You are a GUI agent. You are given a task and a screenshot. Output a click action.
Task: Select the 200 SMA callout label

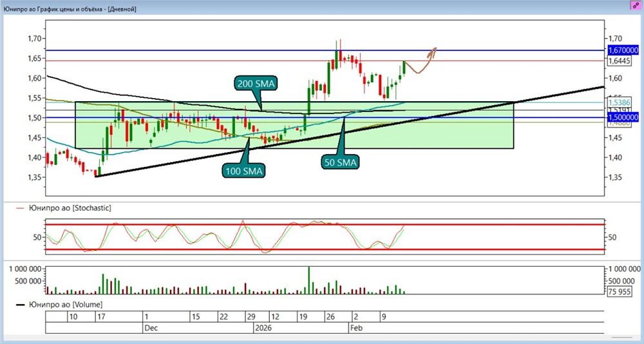tap(257, 84)
